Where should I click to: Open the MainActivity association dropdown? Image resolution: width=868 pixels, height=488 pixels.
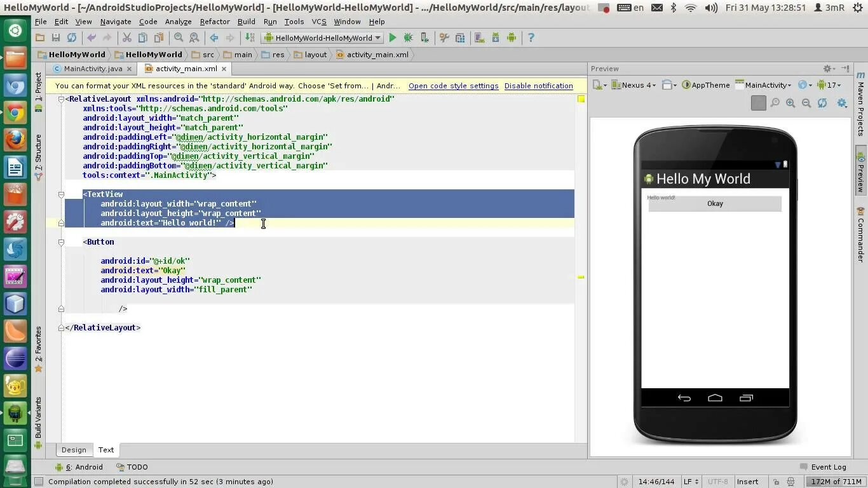point(763,85)
